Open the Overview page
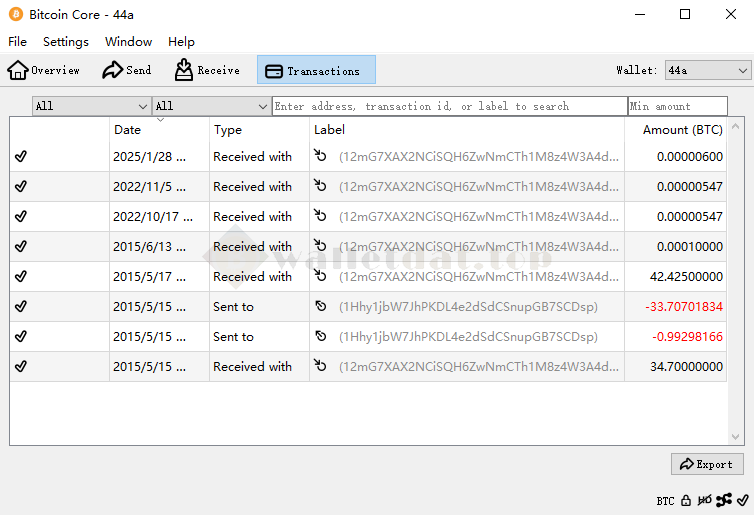The width and height of the screenshot is (754, 515). (44, 70)
